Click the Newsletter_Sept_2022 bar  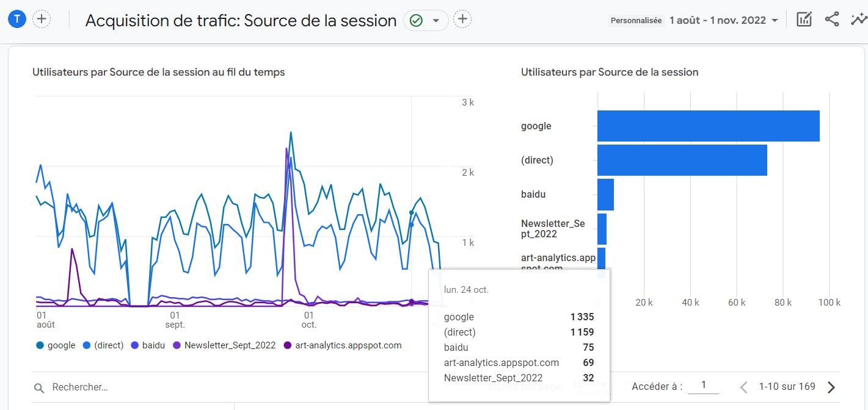click(602, 229)
